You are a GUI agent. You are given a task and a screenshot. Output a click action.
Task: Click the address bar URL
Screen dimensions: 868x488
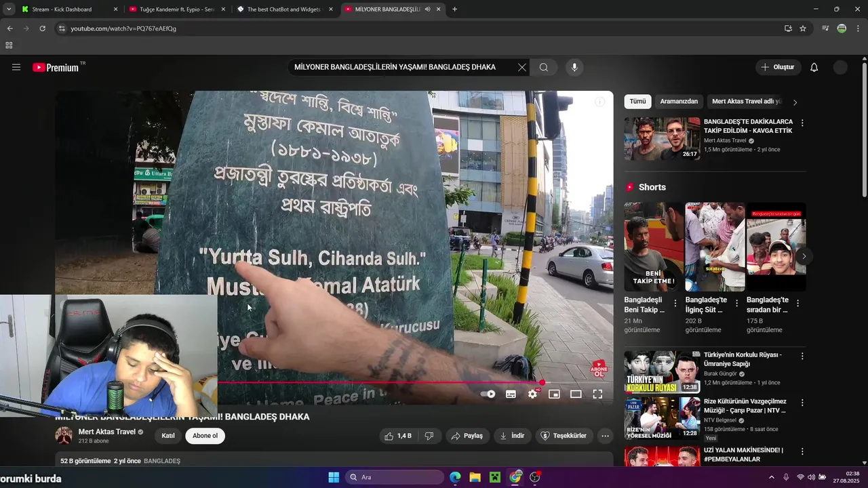tap(123, 28)
